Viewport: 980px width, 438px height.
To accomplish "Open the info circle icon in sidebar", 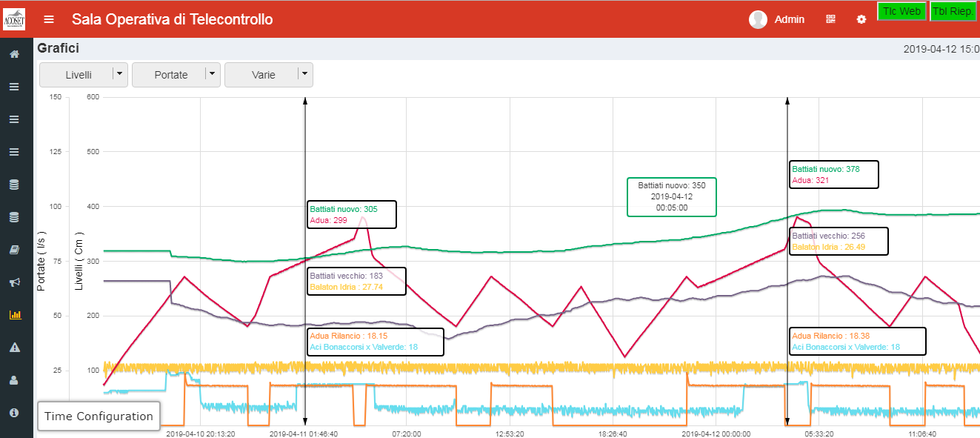I will pos(14,412).
